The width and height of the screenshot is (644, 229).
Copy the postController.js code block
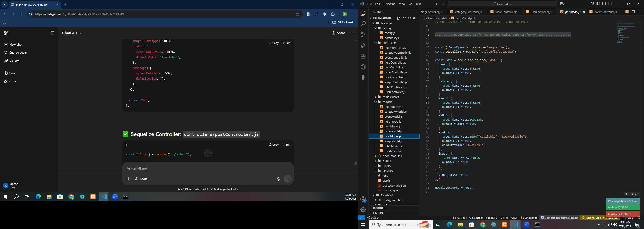click(274, 145)
